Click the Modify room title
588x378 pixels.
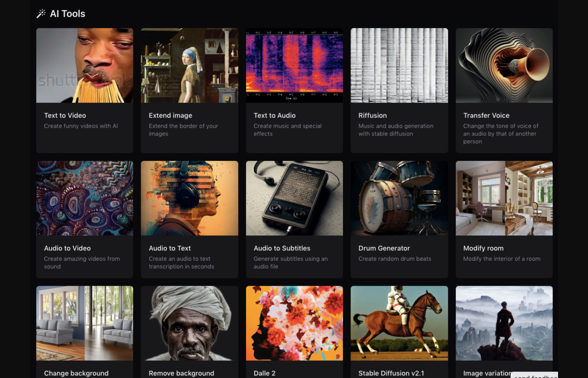click(483, 248)
